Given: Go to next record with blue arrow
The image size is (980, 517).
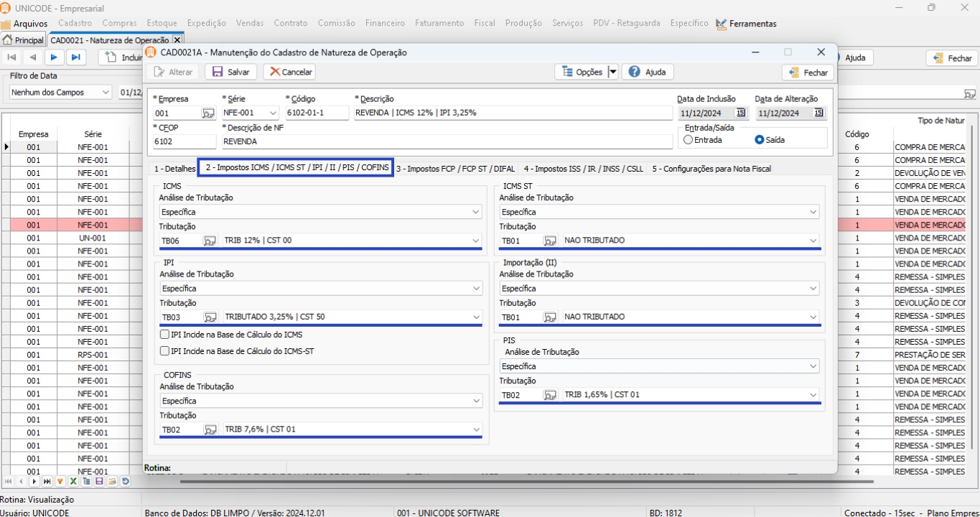Looking at the screenshot, I should pyautogui.click(x=54, y=57).
